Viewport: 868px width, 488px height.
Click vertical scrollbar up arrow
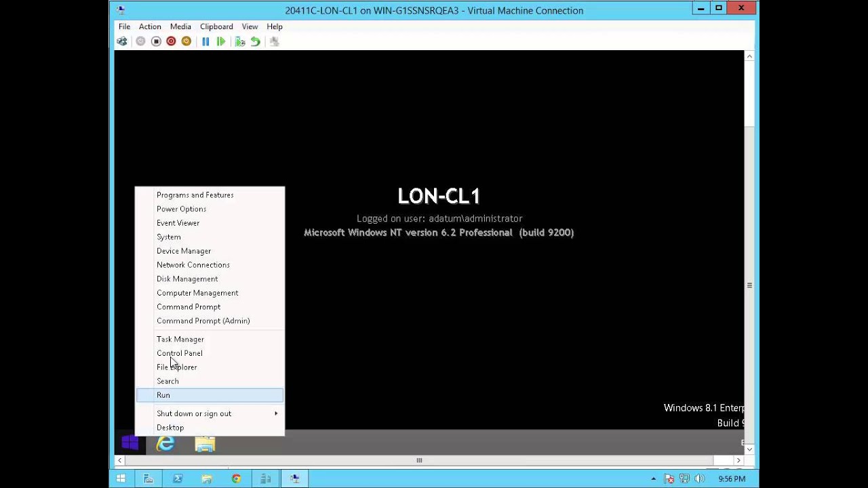point(749,56)
